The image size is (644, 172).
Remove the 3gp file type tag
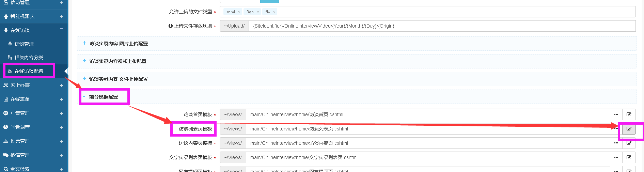pyautogui.click(x=258, y=12)
